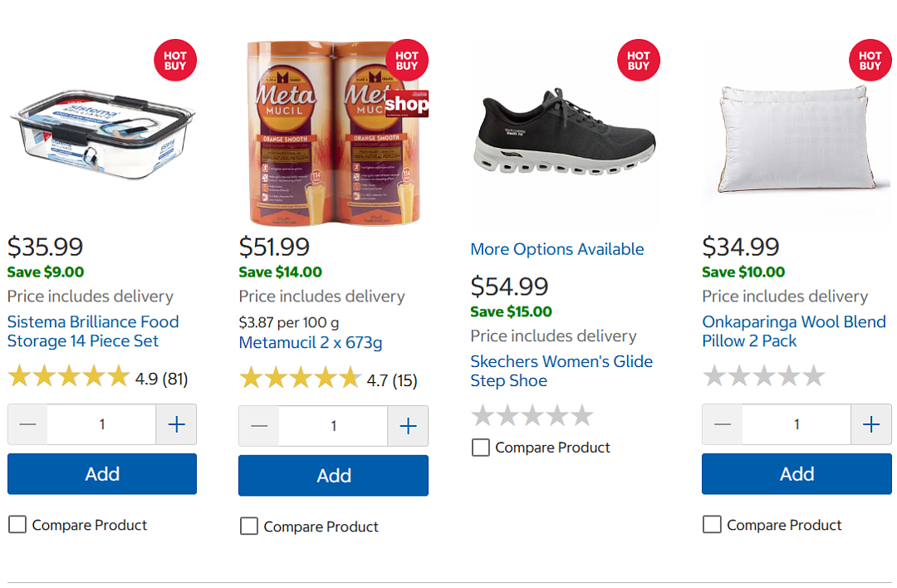This screenshot has width=897, height=588.
Task: Click plus icon for Metamucil quantity
Action: click(408, 426)
